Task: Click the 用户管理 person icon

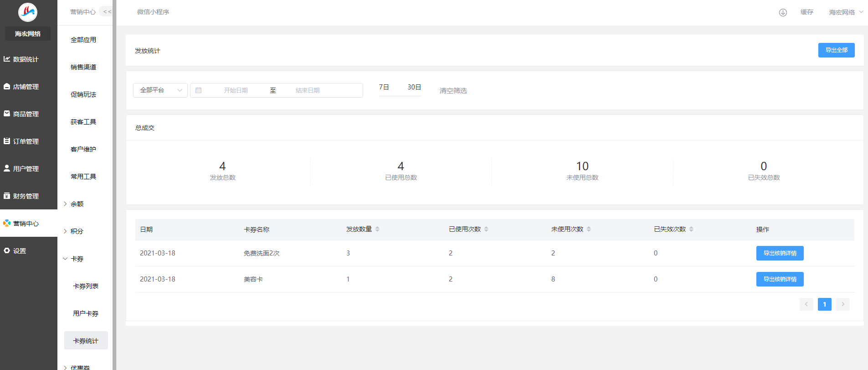Action: coord(7,168)
